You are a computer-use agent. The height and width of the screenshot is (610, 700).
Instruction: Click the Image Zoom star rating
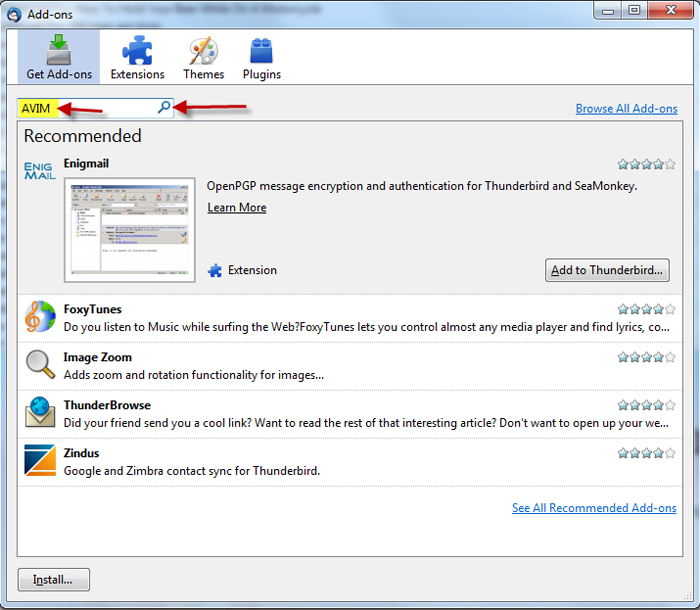646,357
